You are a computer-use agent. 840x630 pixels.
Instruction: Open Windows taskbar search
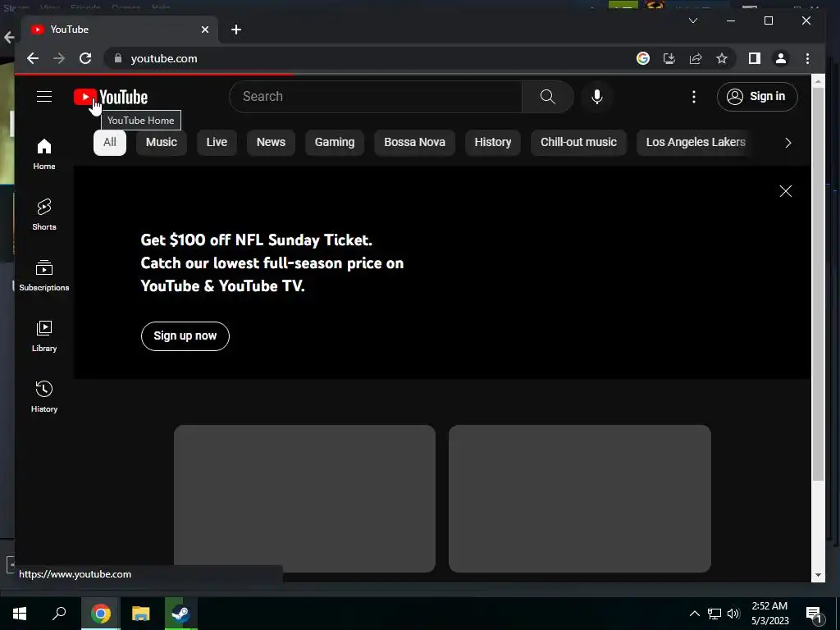tap(59, 614)
